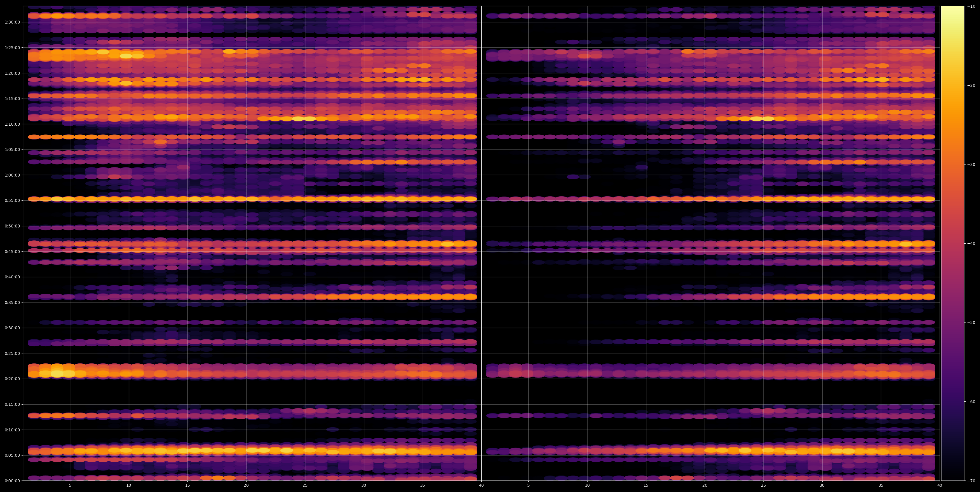The width and height of the screenshot is (980, 492).
Task: Click x-axis tick 35 of the left plot
Action: point(423,486)
